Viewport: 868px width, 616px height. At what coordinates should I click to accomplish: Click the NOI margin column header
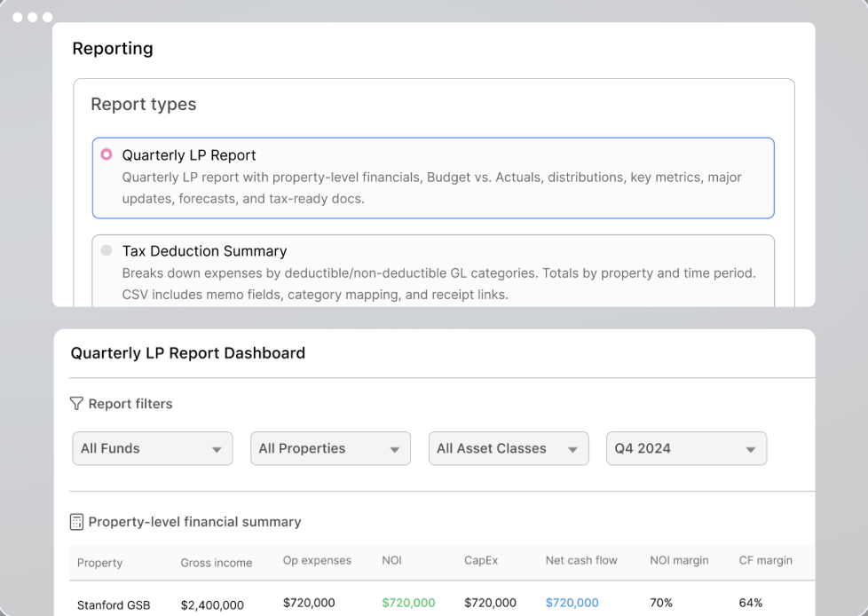click(x=679, y=561)
